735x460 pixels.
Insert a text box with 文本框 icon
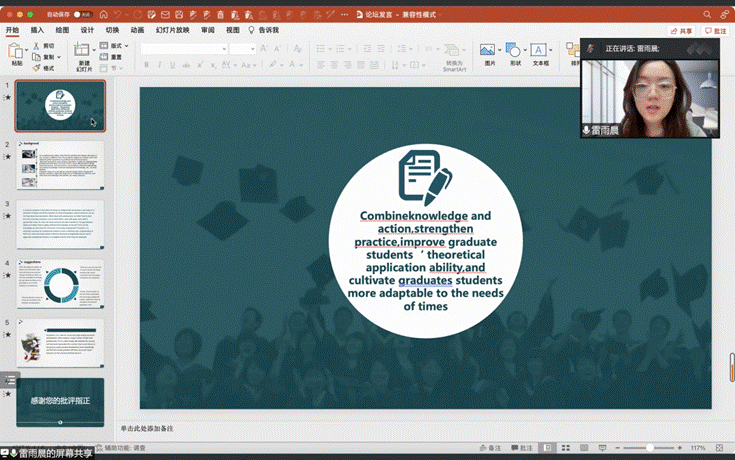tap(539, 50)
